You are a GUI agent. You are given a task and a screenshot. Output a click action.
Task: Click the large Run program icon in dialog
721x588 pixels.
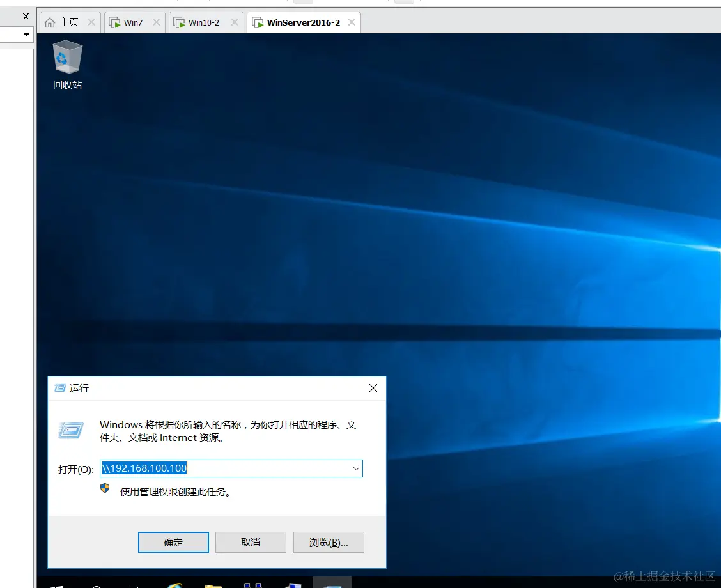[71, 430]
